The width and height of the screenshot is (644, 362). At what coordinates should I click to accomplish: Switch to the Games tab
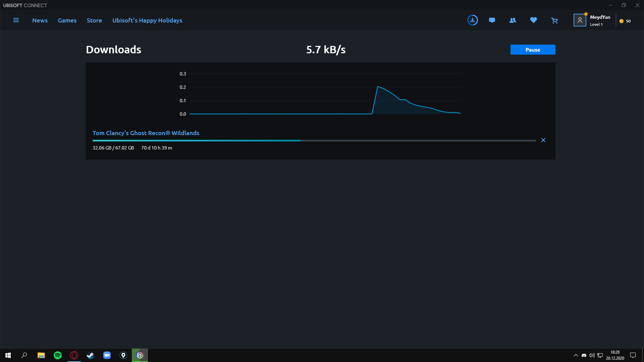point(67,20)
